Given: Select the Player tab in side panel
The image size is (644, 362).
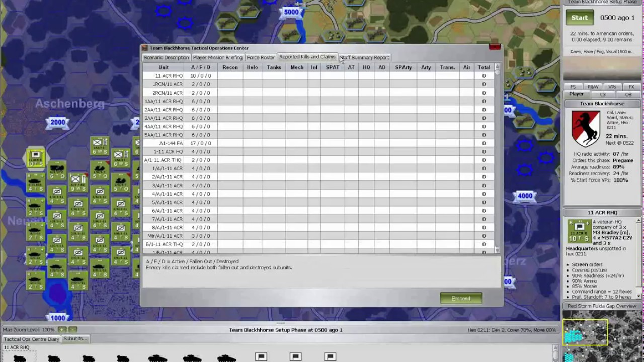Looking at the screenshot, I should (576, 94).
